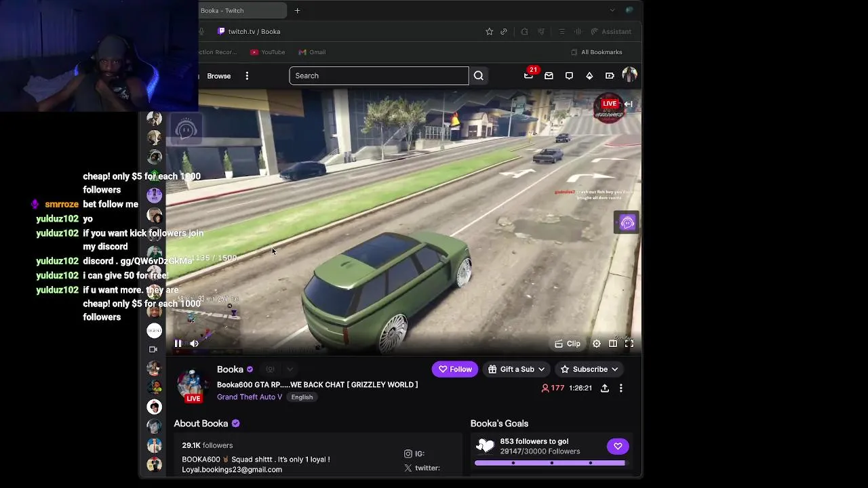Share the stream via the share icon
The image size is (868, 488).
[605, 388]
